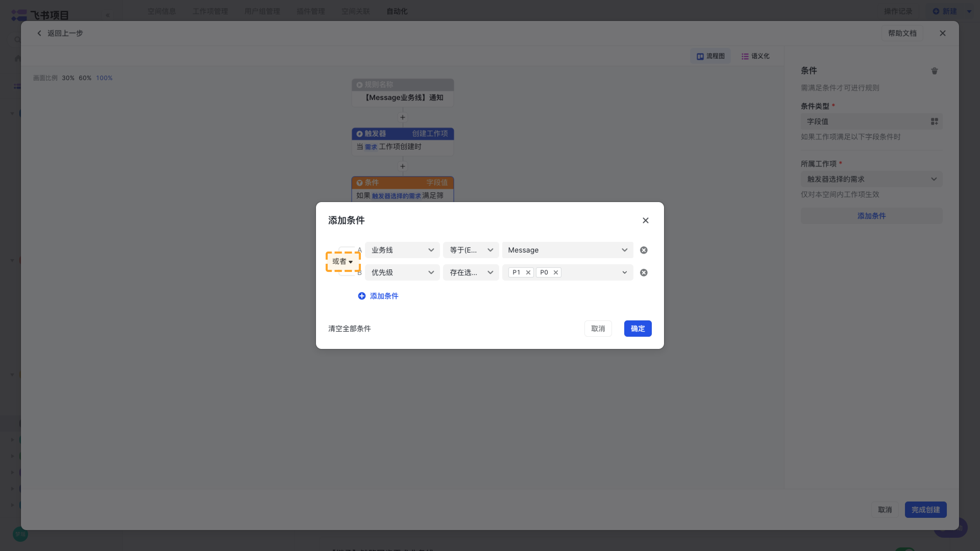Click 完成创建 to finish rule
The width and height of the screenshot is (980, 551).
click(925, 510)
